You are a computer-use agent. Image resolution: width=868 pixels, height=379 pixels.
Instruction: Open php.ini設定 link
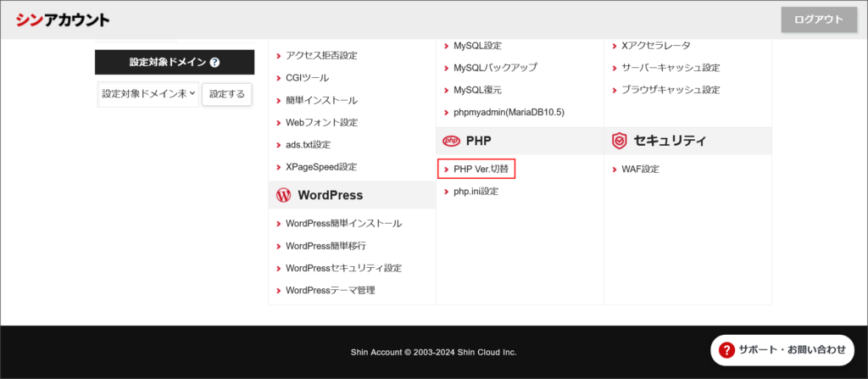[x=476, y=192]
